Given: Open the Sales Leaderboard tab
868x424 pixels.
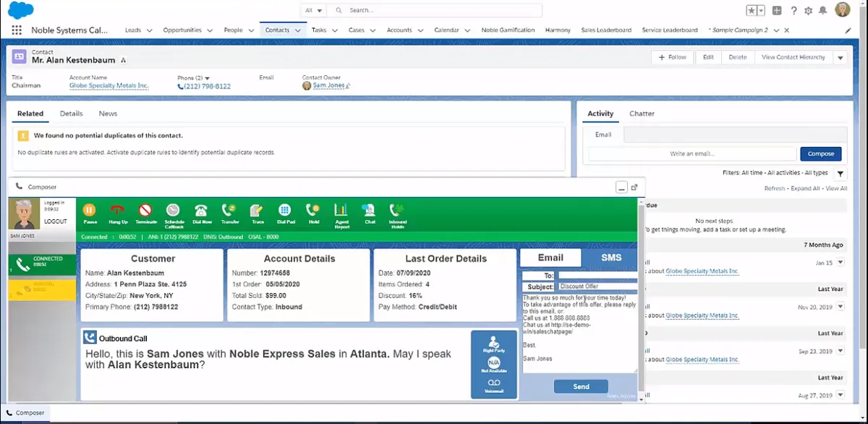Looking at the screenshot, I should point(606,30).
